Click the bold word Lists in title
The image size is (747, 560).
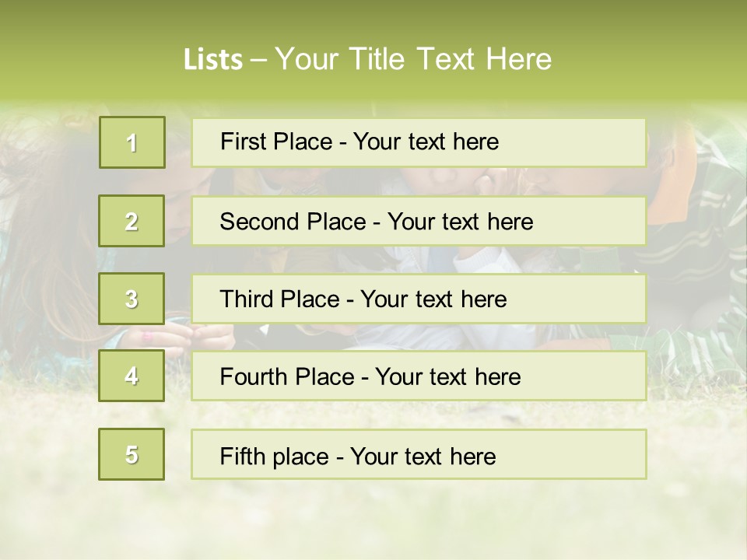(x=213, y=59)
